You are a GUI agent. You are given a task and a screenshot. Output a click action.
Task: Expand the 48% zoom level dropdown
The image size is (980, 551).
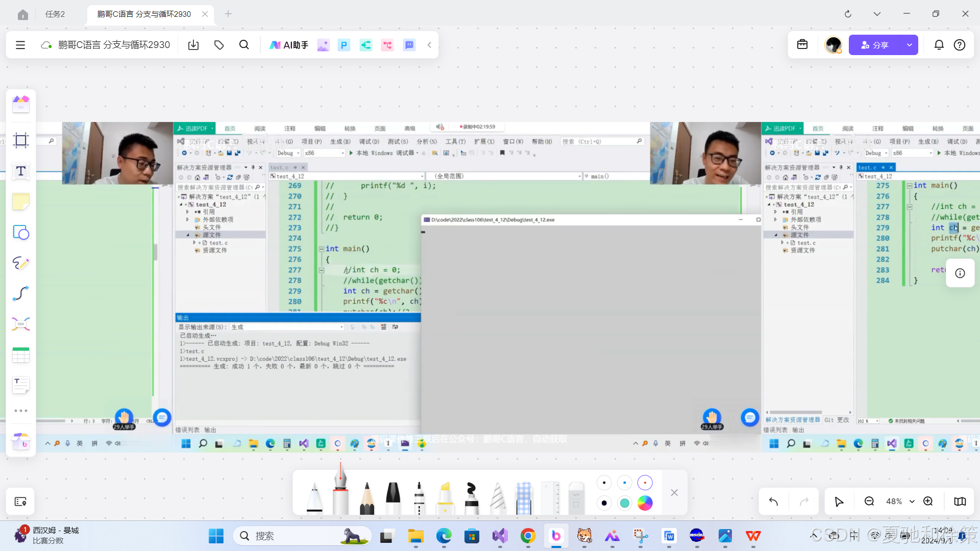tap(912, 502)
